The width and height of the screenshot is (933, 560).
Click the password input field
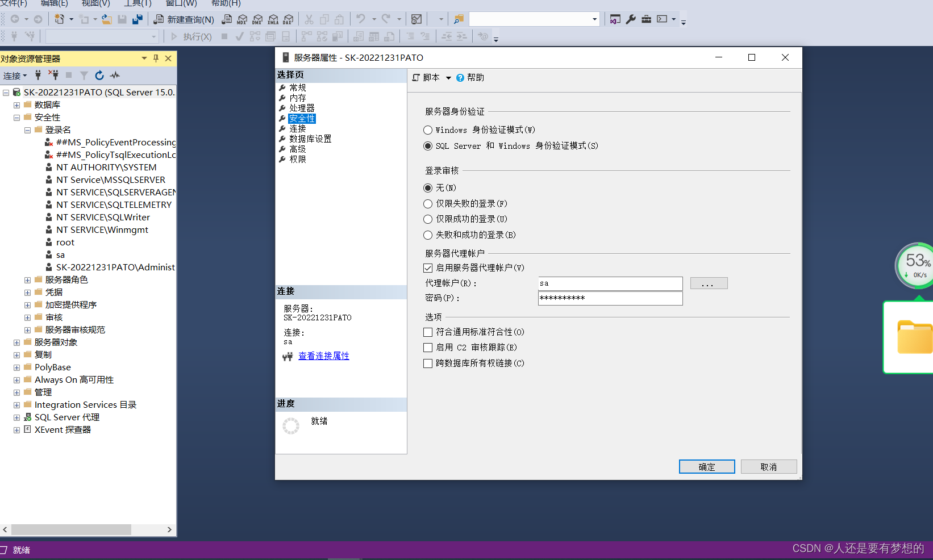(x=610, y=298)
